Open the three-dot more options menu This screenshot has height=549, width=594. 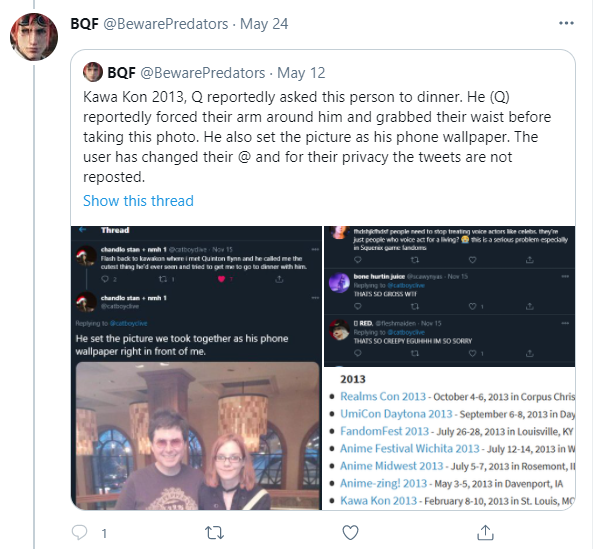click(566, 23)
